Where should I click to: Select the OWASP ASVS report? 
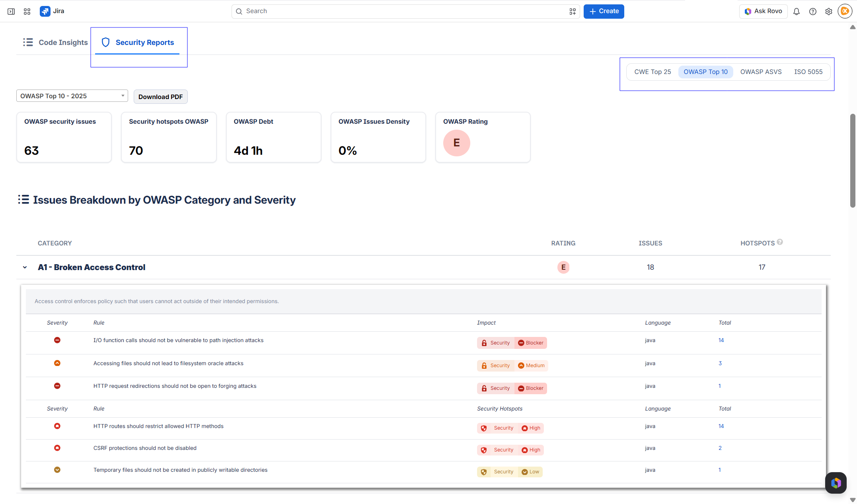coord(761,72)
